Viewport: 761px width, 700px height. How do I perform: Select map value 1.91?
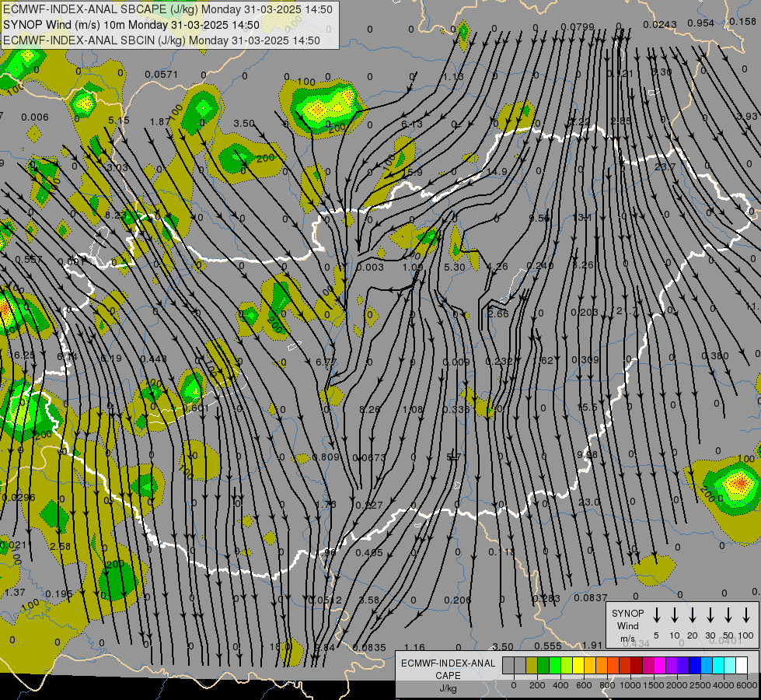tap(592, 645)
